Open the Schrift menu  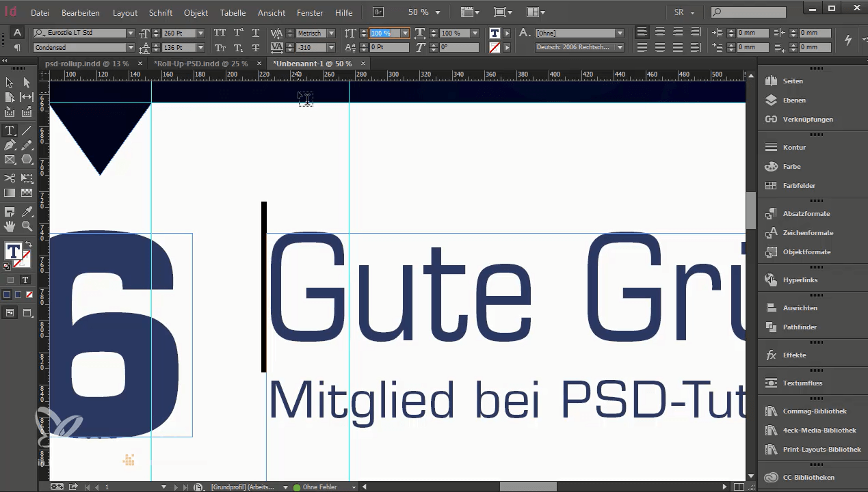click(161, 13)
